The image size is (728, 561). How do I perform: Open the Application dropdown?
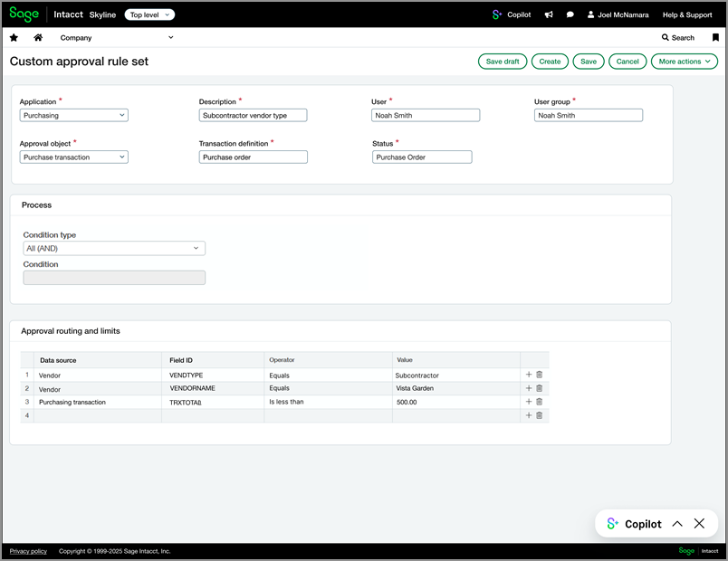pyautogui.click(x=74, y=115)
